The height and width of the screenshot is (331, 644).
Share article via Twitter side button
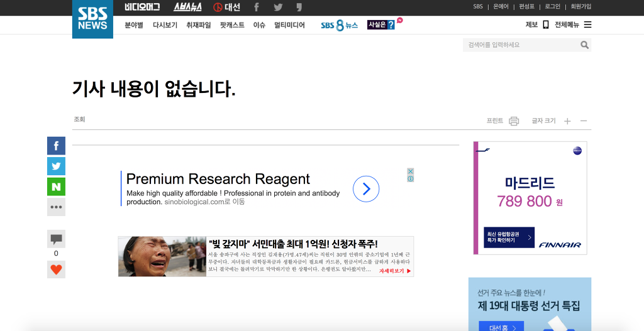coord(56,166)
